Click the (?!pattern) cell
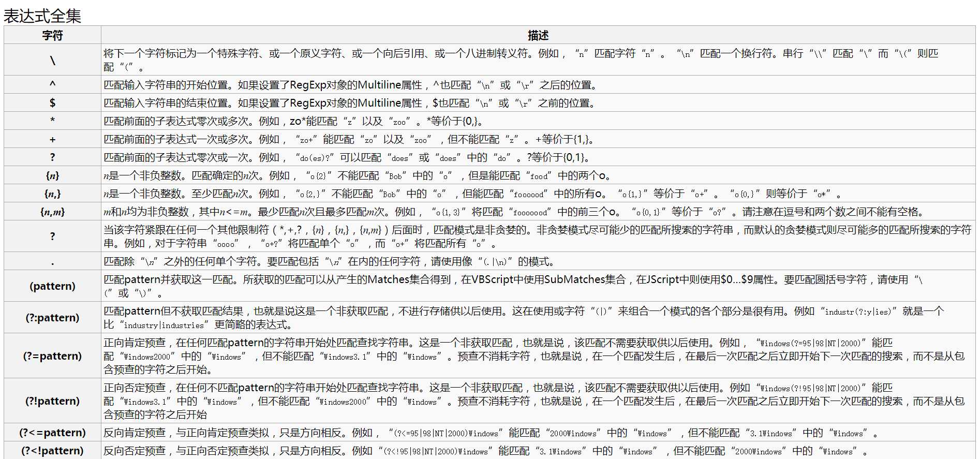Screen dimensions: 980x459 [52, 401]
